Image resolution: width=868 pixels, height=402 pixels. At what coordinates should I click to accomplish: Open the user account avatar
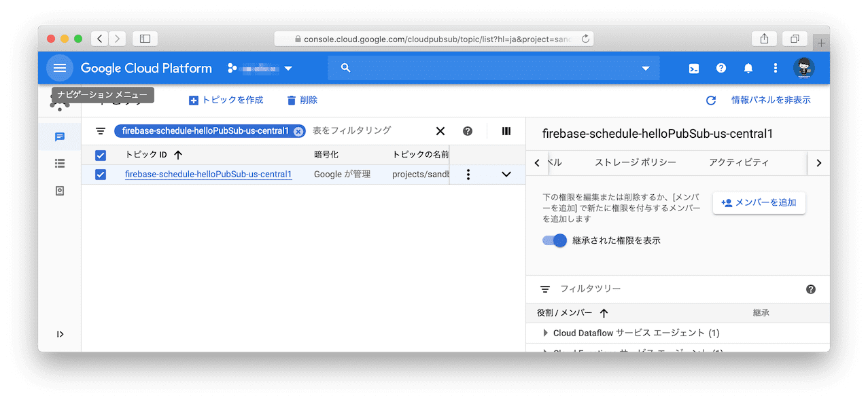[x=803, y=68]
